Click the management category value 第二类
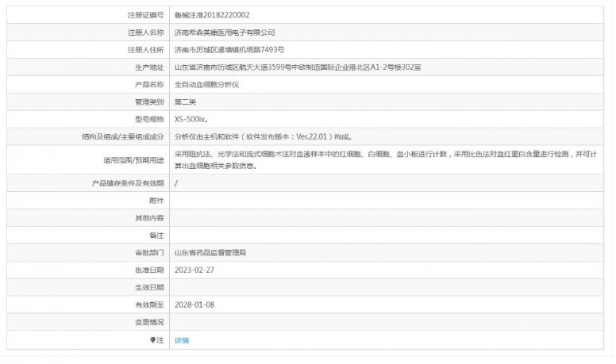The height and width of the screenshot is (364, 616). tap(185, 102)
